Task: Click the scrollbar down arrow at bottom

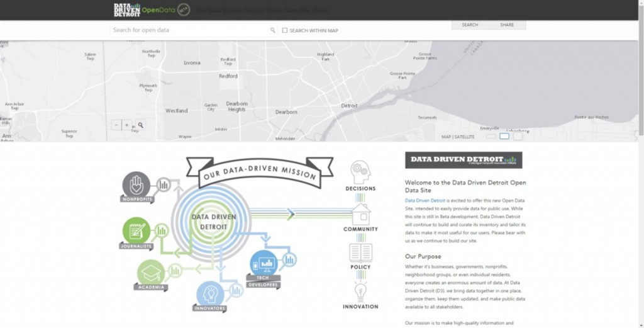Action: coord(641,325)
